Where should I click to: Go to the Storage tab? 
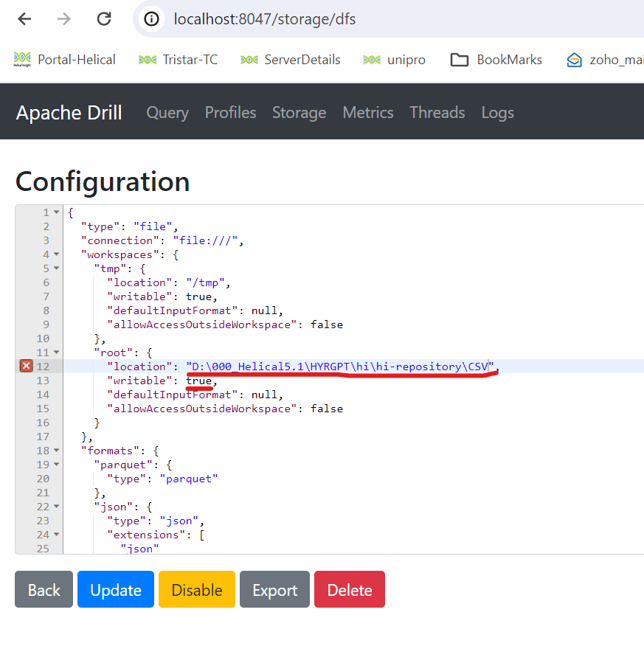point(300,113)
